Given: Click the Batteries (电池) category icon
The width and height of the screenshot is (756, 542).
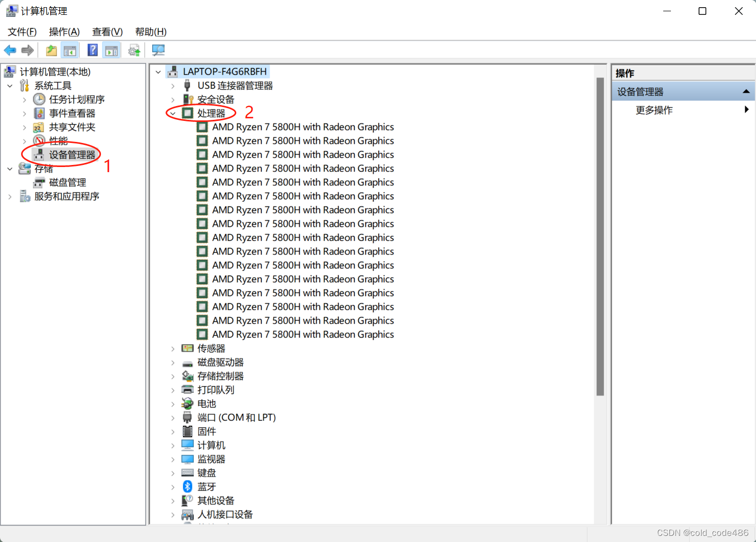Looking at the screenshot, I should pyautogui.click(x=188, y=403).
